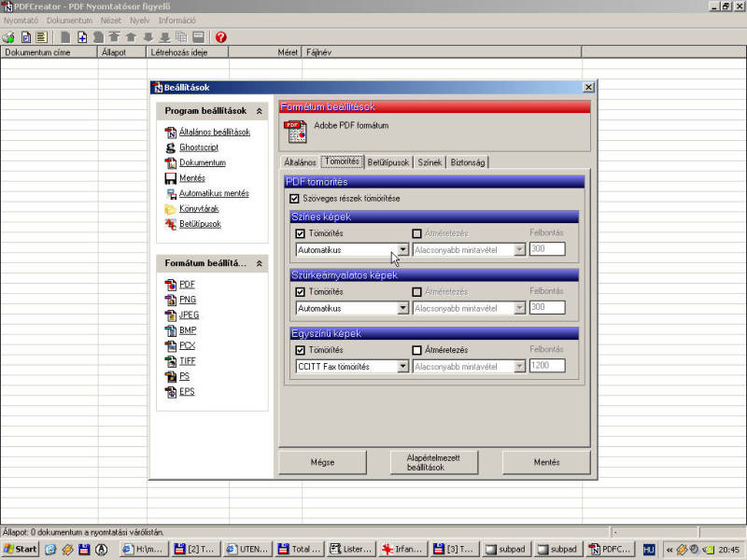Select the JPEG format entry

pos(189,315)
